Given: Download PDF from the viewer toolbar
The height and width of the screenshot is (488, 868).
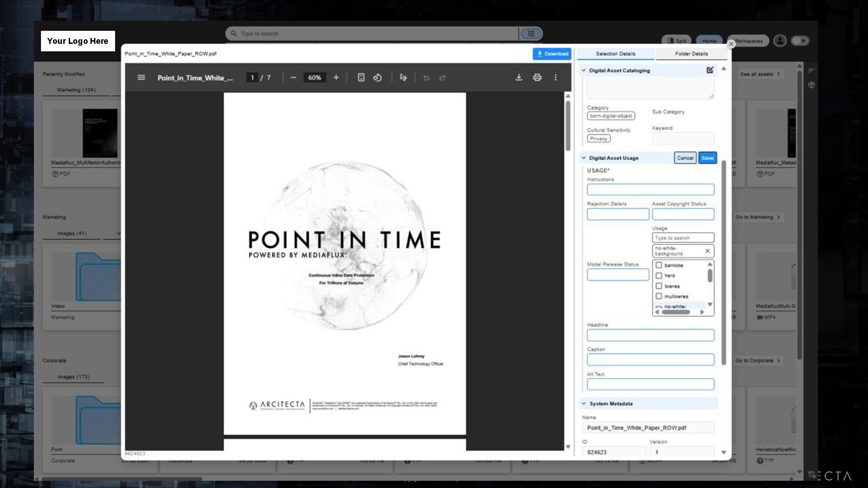Looking at the screenshot, I should 519,78.
